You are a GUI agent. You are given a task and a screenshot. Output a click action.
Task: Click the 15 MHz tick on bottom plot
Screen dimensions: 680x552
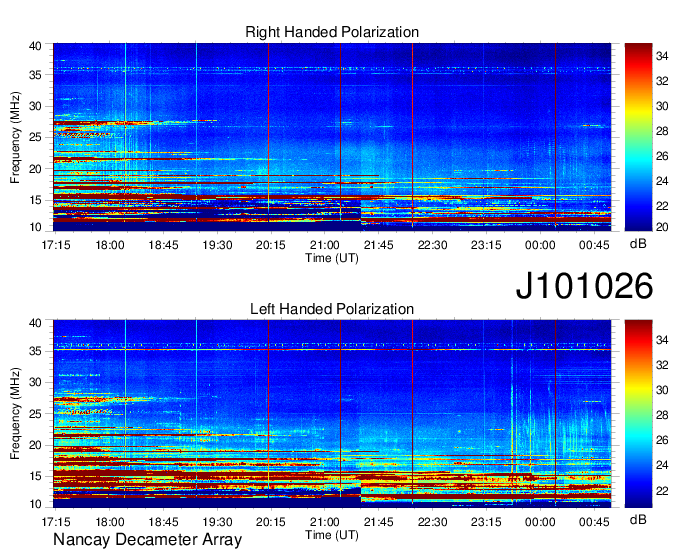35,477
